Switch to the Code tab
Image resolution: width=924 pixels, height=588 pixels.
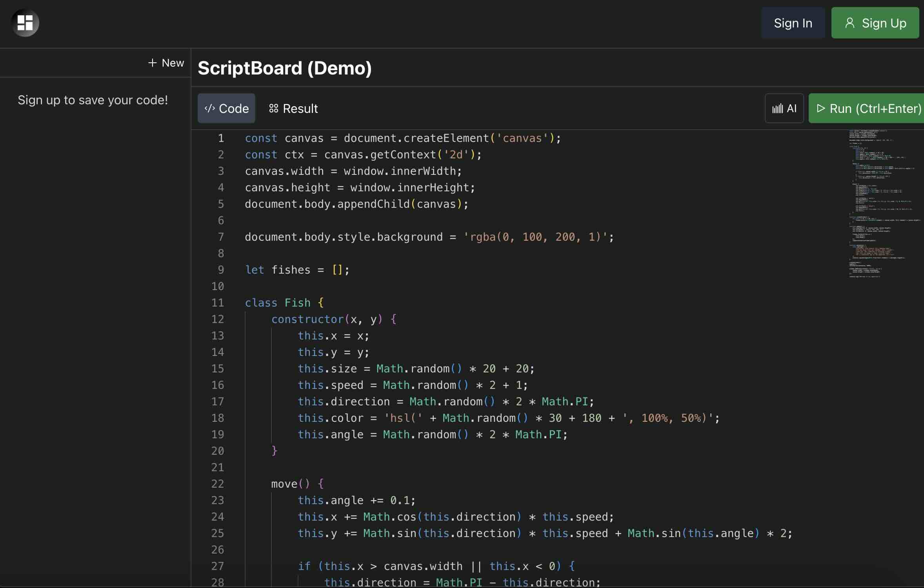pyautogui.click(x=226, y=108)
